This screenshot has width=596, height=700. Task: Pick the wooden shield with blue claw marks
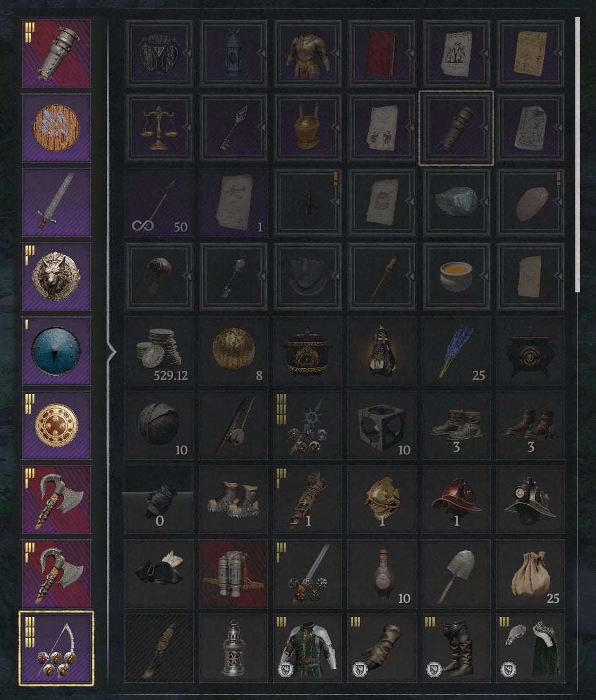[x=56, y=128]
